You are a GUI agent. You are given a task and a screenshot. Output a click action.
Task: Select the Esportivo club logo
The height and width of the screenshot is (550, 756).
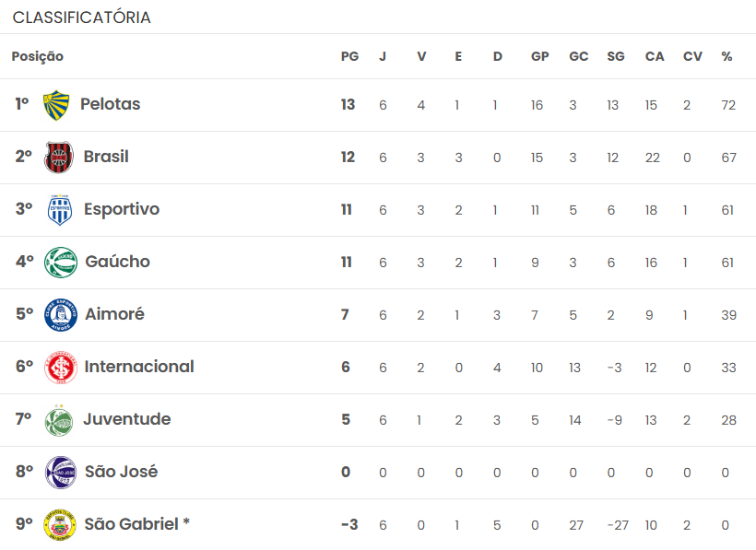click(x=59, y=210)
